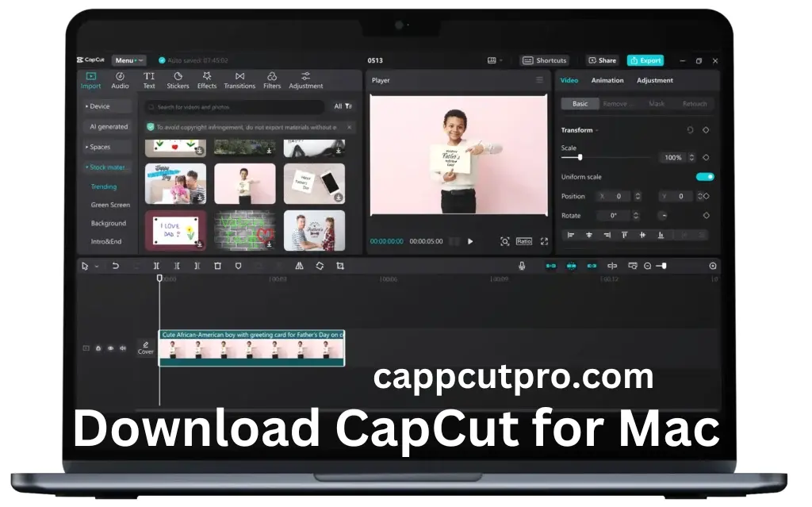Open the top Adjustment tool tab
Viewport: 812px width, 507px height.
[305, 80]
